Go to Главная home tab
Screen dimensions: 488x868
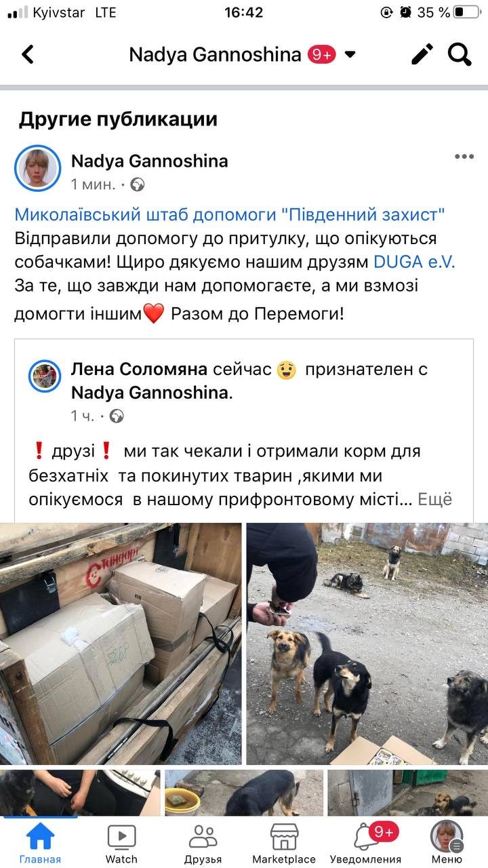point(40,843)
